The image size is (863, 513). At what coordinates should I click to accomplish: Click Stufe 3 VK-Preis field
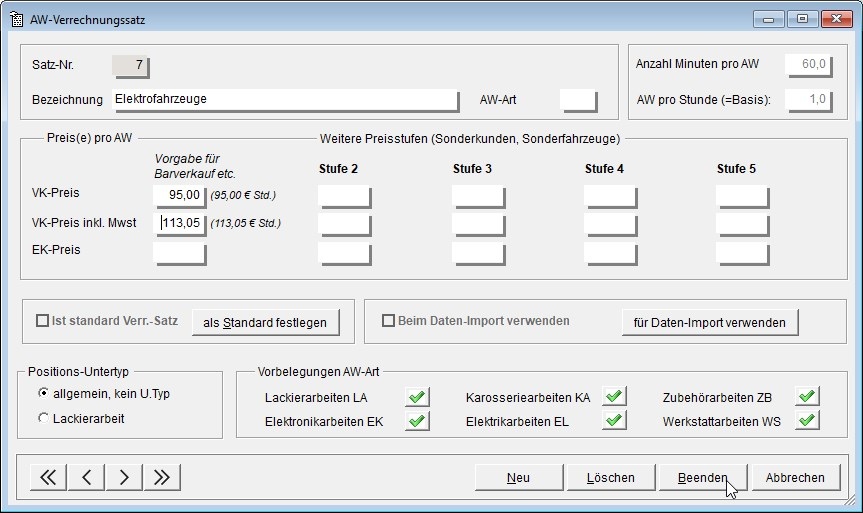[478, 197]
